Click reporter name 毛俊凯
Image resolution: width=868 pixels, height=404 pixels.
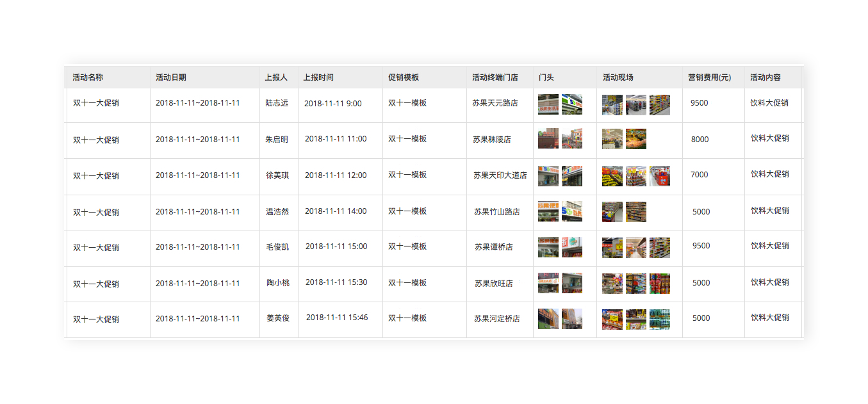[277, 247]
